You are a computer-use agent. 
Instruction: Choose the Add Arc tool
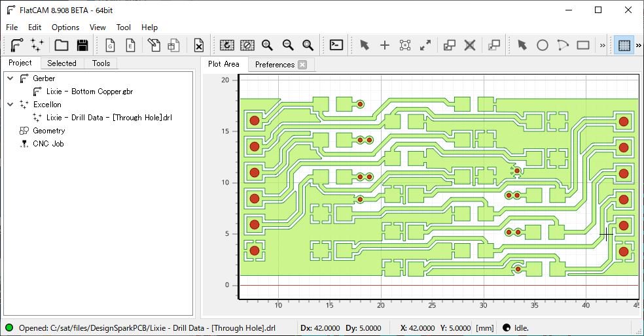[x=563, y=45]
